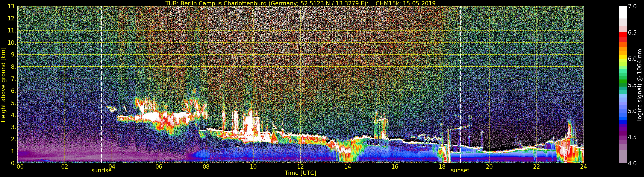Click the colorbar tick label 5.0
644x177 pixels.
click(x=632, y=111)
